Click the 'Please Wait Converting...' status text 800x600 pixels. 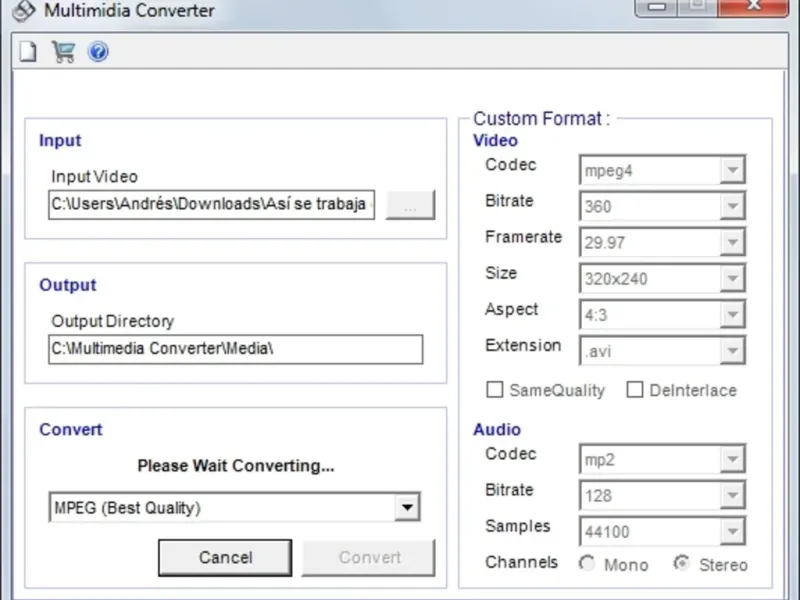[x=236, y=466]
